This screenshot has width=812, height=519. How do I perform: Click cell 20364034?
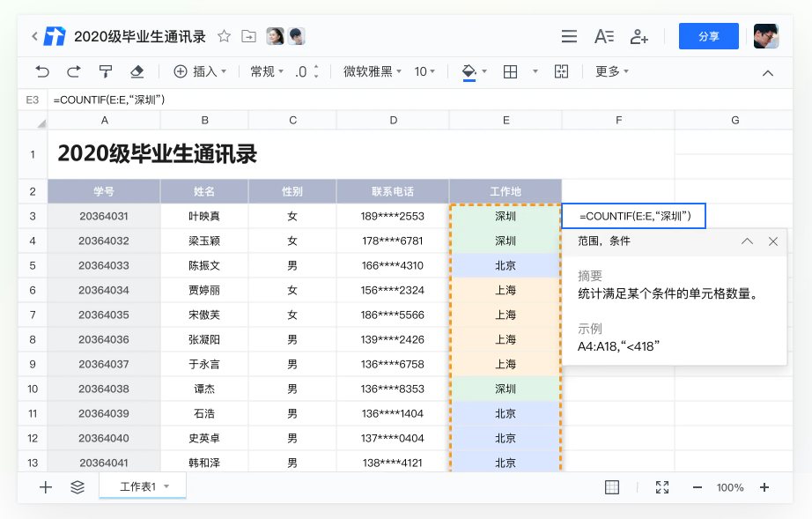coord(104,291)
